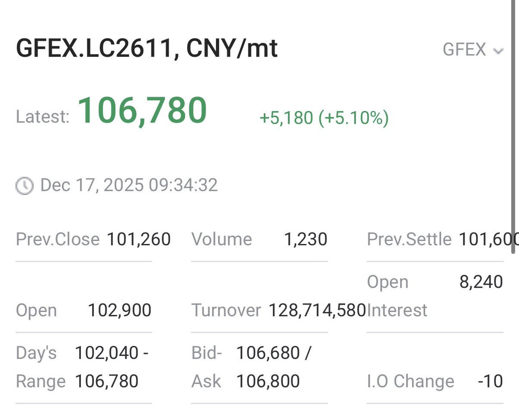Open the GFEX exchange selector label
This screenshot has height=420, width=519.
pos(465,50)
